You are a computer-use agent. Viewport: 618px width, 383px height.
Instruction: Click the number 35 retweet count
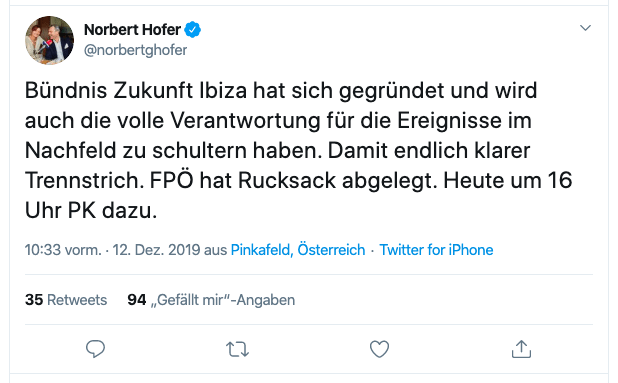34,300
